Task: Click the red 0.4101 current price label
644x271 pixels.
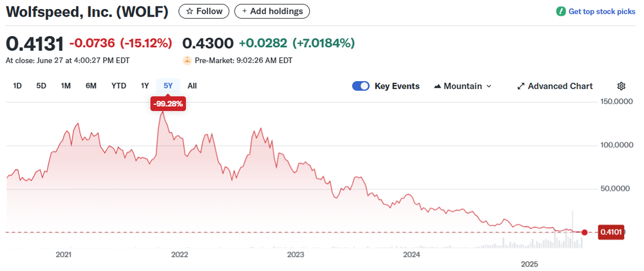Action: 610,232
